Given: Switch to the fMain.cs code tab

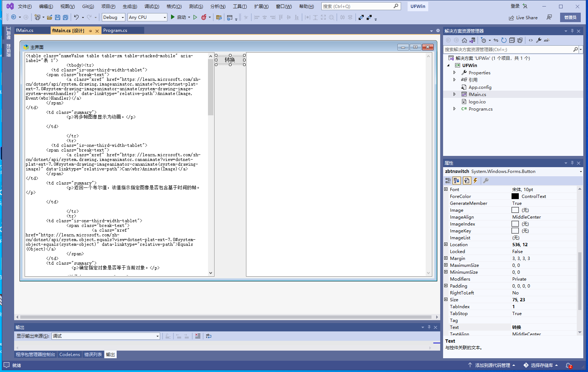Looking at the screenshot, I should click(x=25, y=30).
